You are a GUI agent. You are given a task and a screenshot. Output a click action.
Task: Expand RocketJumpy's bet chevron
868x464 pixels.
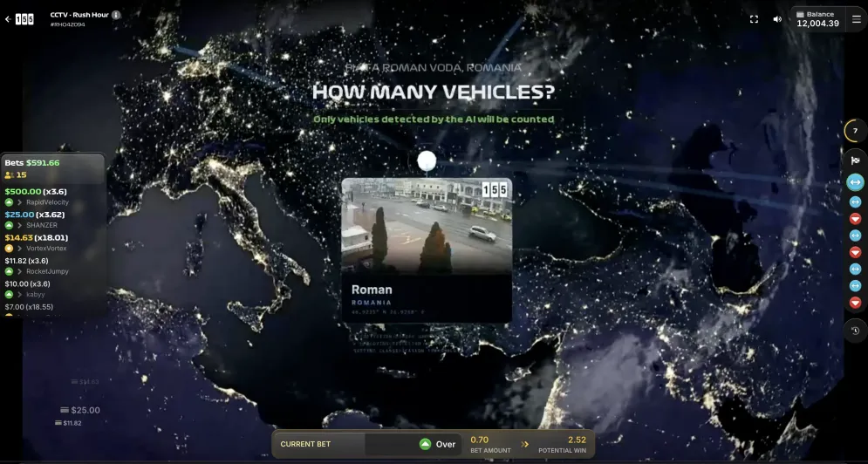20,271
